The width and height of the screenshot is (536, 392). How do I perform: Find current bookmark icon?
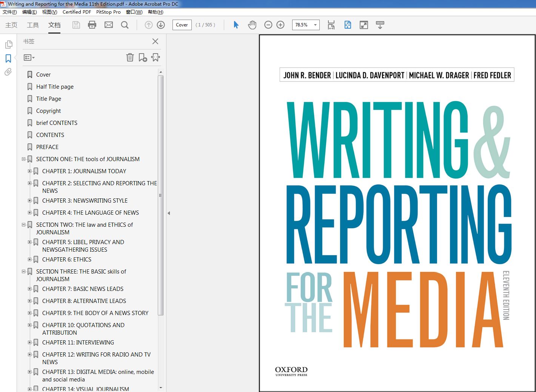[x=156, y=57]
